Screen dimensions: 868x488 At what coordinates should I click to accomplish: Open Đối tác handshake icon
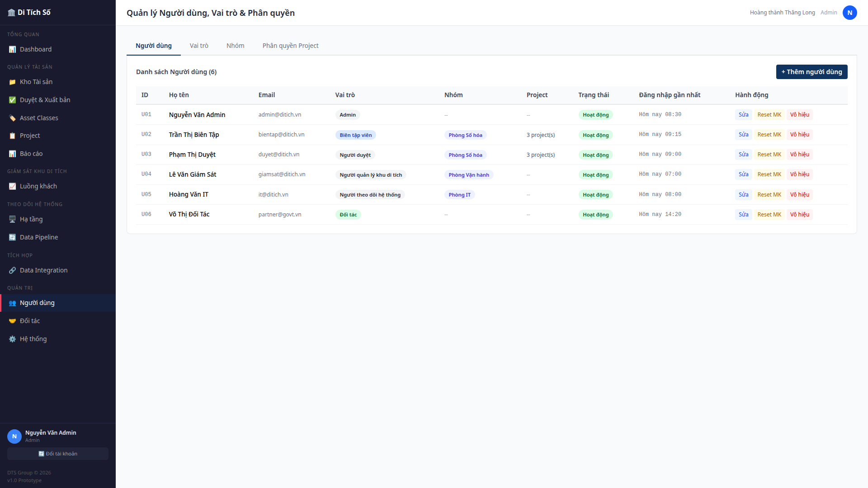12,321
